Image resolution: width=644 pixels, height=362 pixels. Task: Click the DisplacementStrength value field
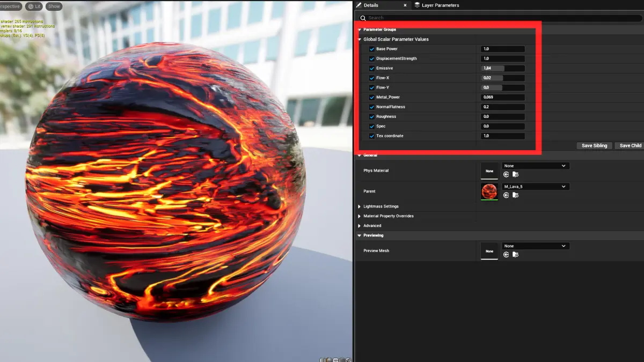pos(503,58)
